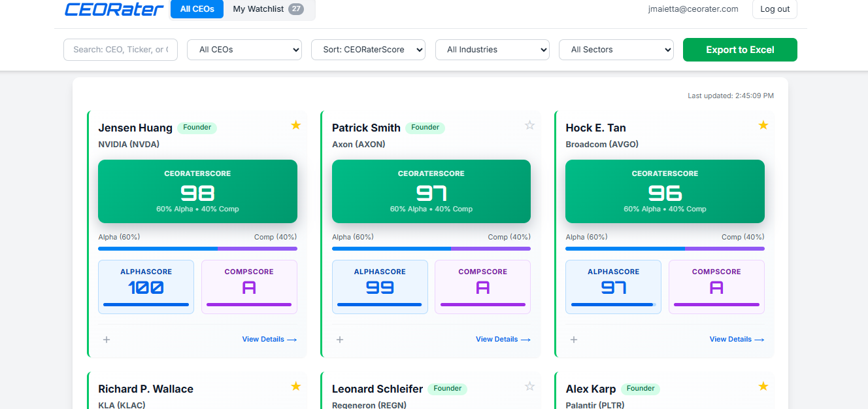Click the Broadcom (AVGO) company label
The height and width of the screenshot is (409, 868).
point(602,144)
